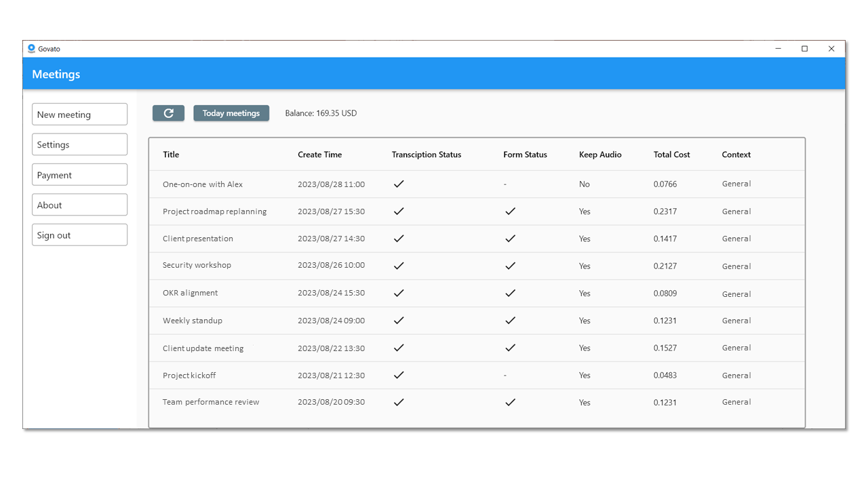
Task: Click transcription checkmark for One-on-one with Alex
Action: pyautogui.click(x=399, y=184)
